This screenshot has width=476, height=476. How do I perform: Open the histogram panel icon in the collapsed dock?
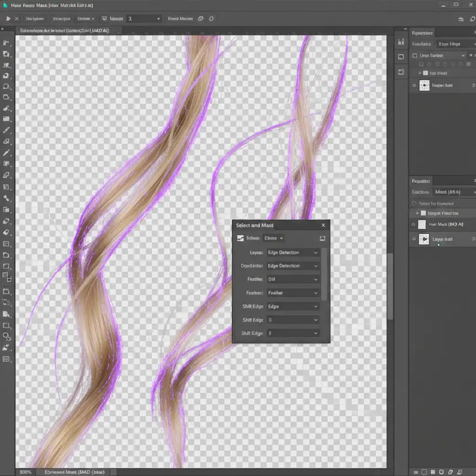pyautogui.click(x=401, y=42)
